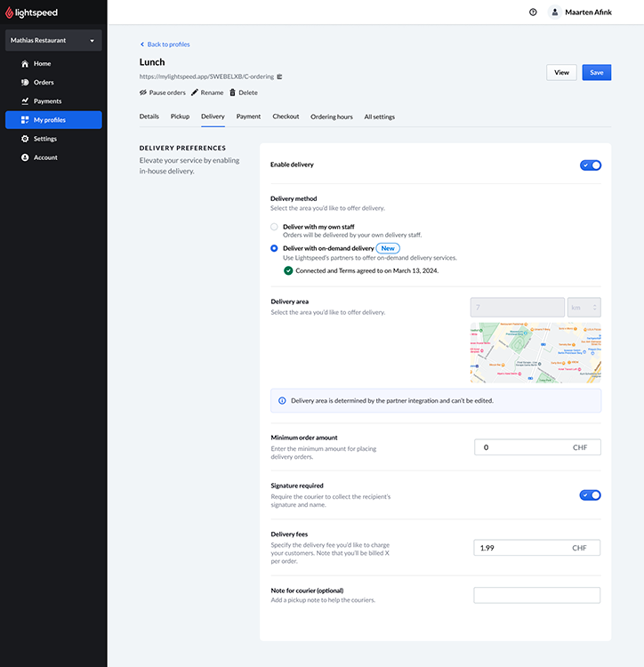The height and width of the screenshot is (667, 644).
Task: Click the Note for courier field
Action: pos(536,596)
